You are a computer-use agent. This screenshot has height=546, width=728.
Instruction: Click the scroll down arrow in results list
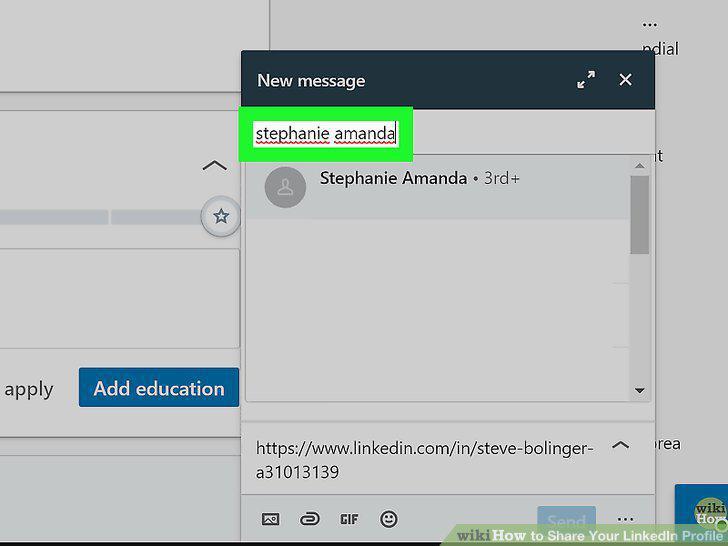point(640,390)
